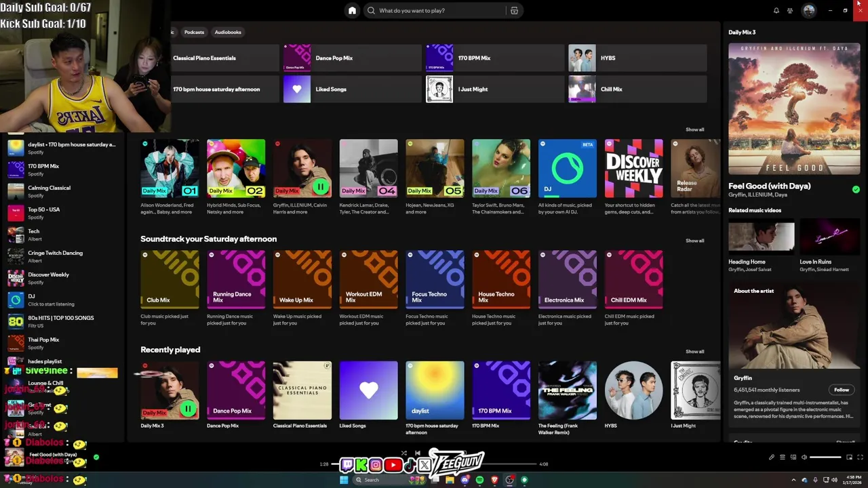The width and height of the screenshot is (868, 488).
Task: Seek on the song progress bar
Action: click(434, 464)
